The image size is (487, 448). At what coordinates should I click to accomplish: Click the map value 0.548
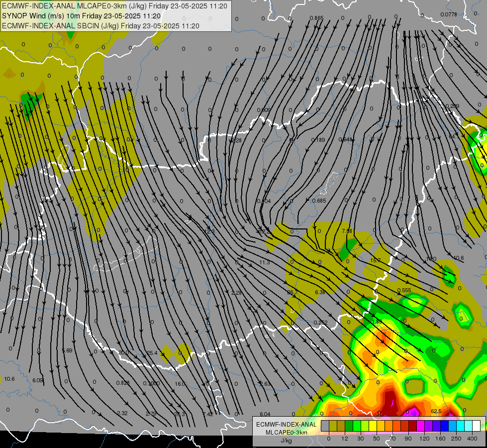click(345, 139)
